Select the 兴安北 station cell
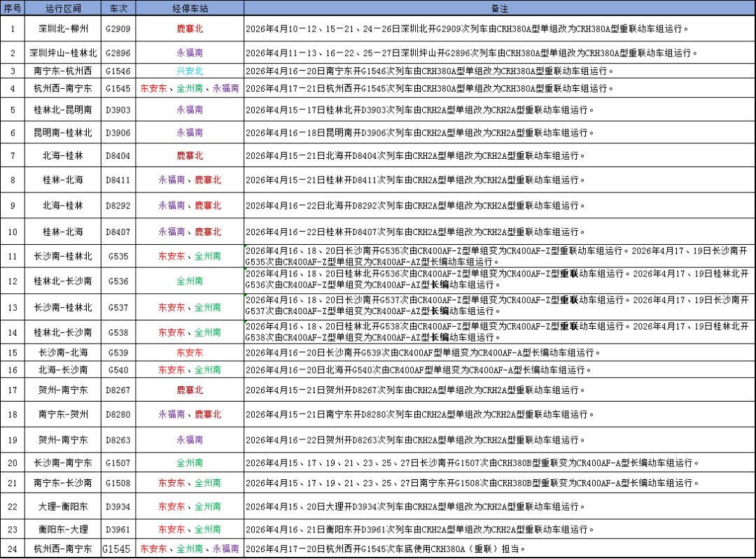This screenshot has height=559, width=756. (x=190, y=71)
